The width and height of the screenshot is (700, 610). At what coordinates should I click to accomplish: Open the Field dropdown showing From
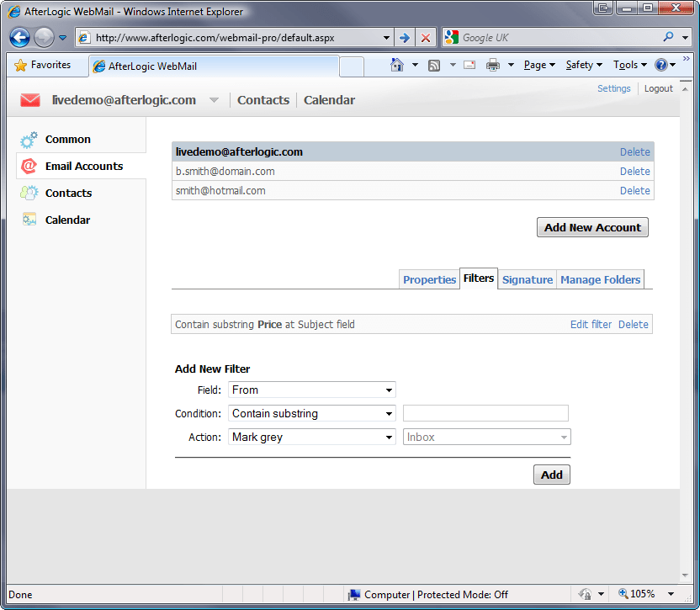(x=311, y=390)
